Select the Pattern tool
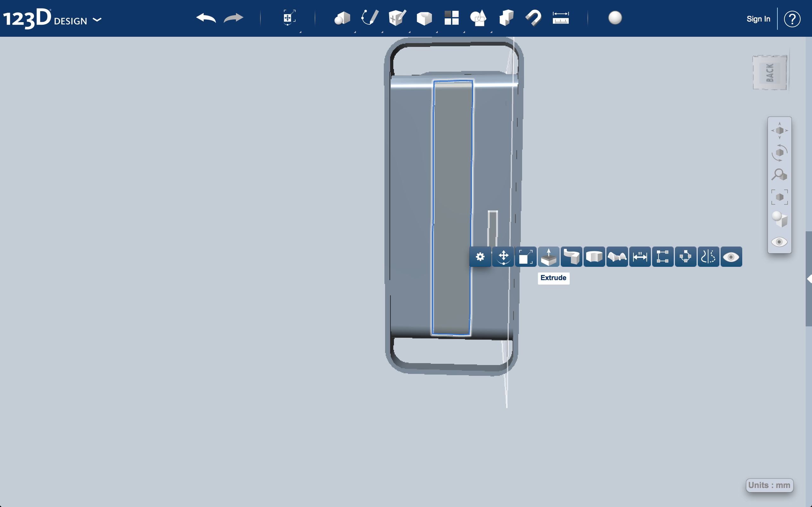812x507 pixels. tap(451, 17)
